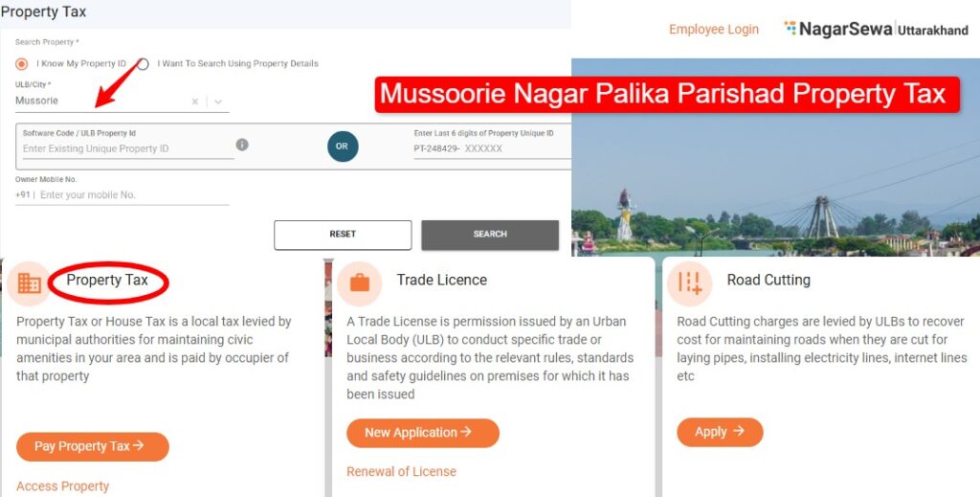Click the Road Cutting icon

[689, 283]
